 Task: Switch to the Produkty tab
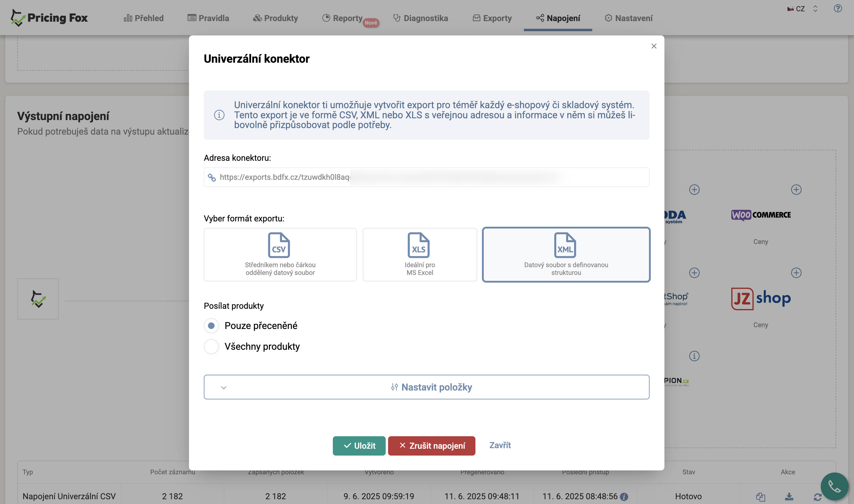click(x=275, y=18)
